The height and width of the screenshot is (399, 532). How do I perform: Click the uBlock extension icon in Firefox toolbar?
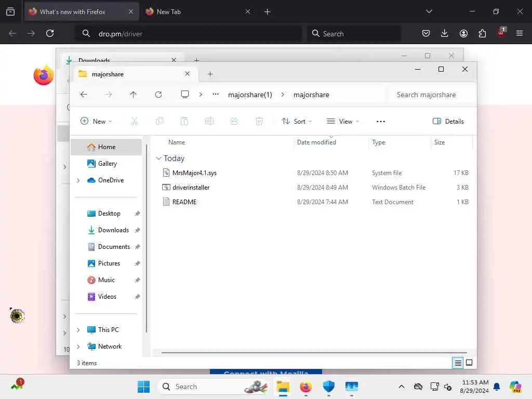point(501,33)
